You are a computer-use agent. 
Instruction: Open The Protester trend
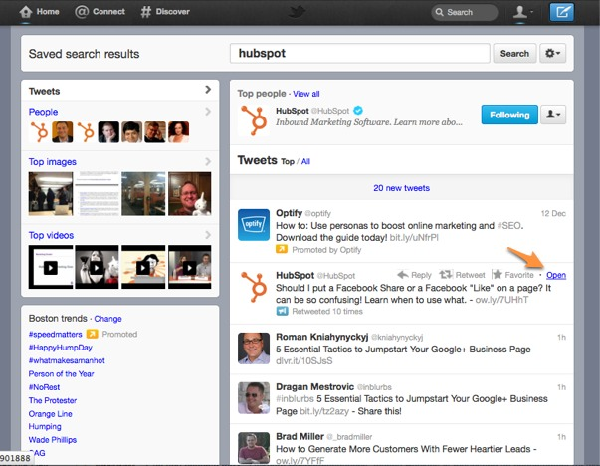click(x=53, y=400)
